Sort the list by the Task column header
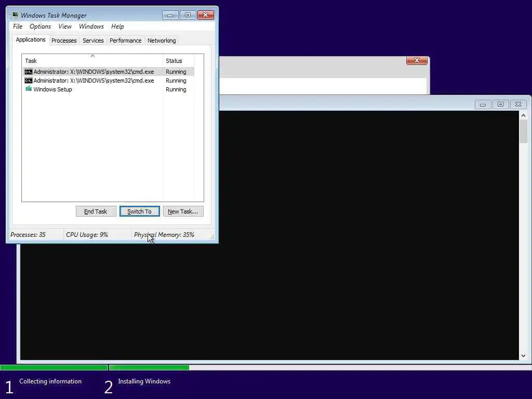This screenshot has height=399, width=532. [92, 61]
